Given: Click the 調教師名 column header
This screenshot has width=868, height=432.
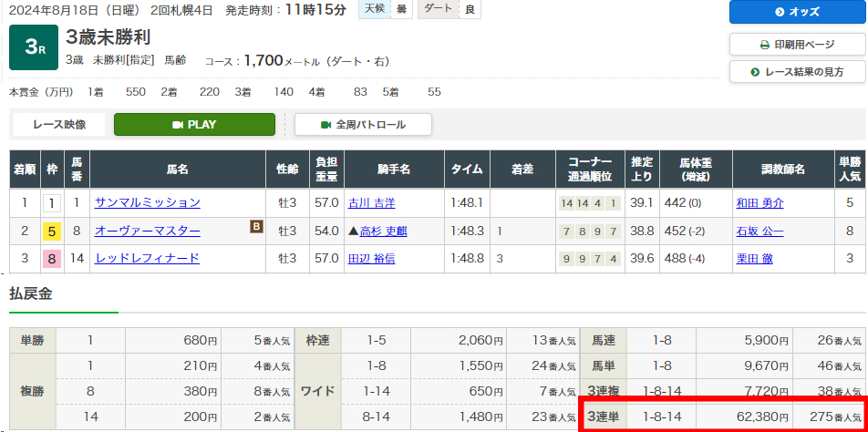Looking at the screenshot, I should coord(783,170).
